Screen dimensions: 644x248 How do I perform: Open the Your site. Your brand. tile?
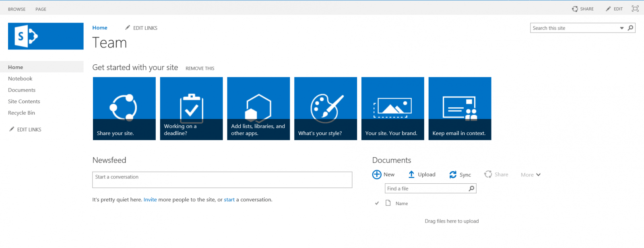tap(393, 109)
